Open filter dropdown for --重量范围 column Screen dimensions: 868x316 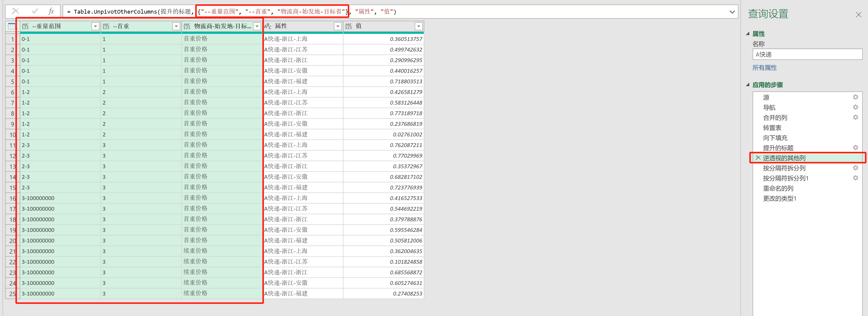click(x=95, y=26)
